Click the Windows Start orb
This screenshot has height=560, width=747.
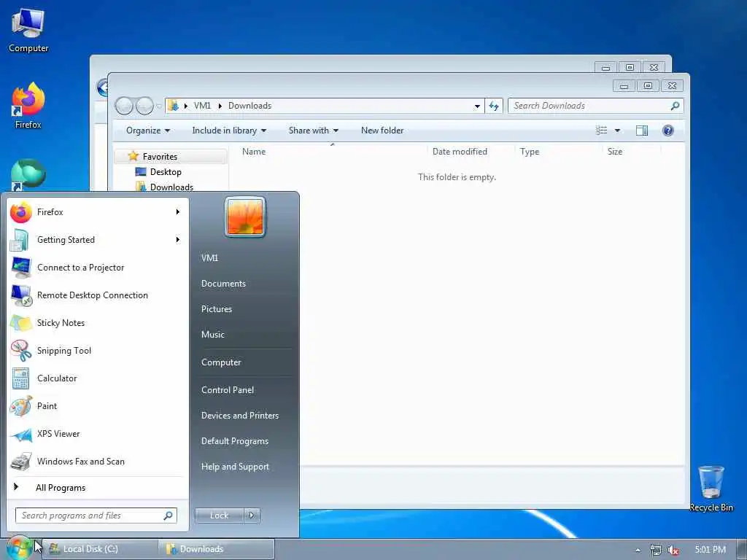[19, 548]
